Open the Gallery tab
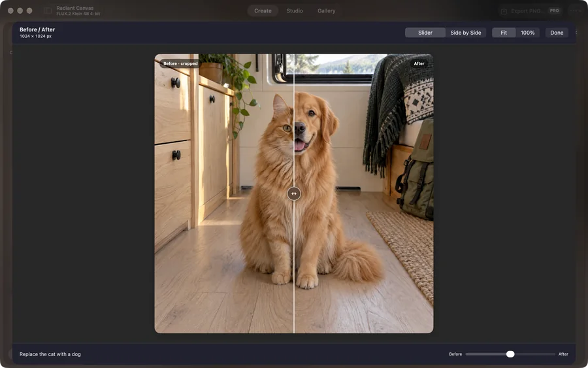Image resolution: width=588 pixels, height=368 pixels. click(x=326, y=11)
